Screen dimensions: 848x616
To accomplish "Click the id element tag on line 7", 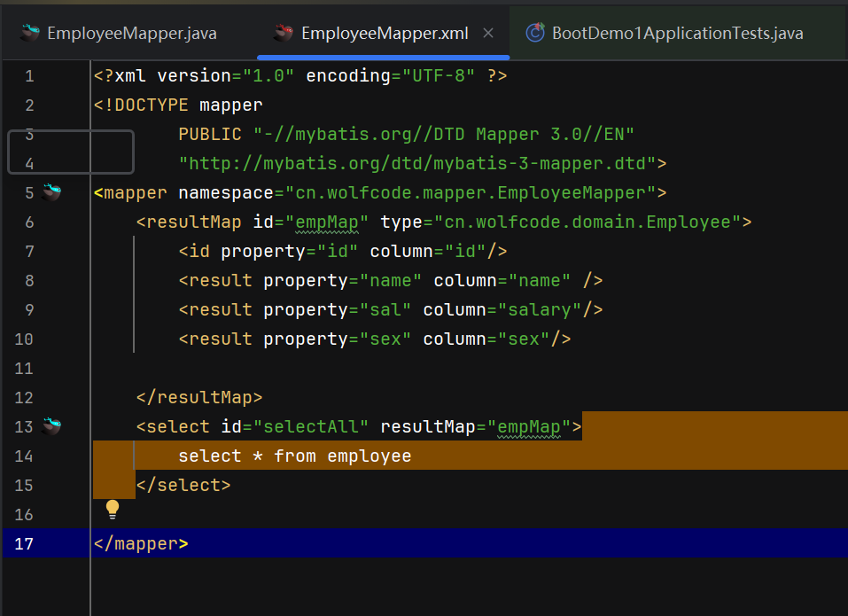I will click(x=194, y=251).
